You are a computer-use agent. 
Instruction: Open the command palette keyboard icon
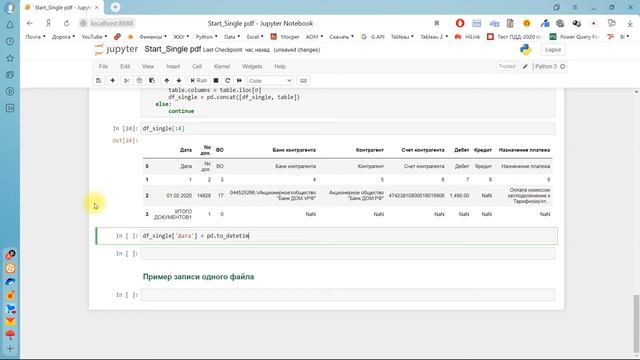(x=303, y=80)
